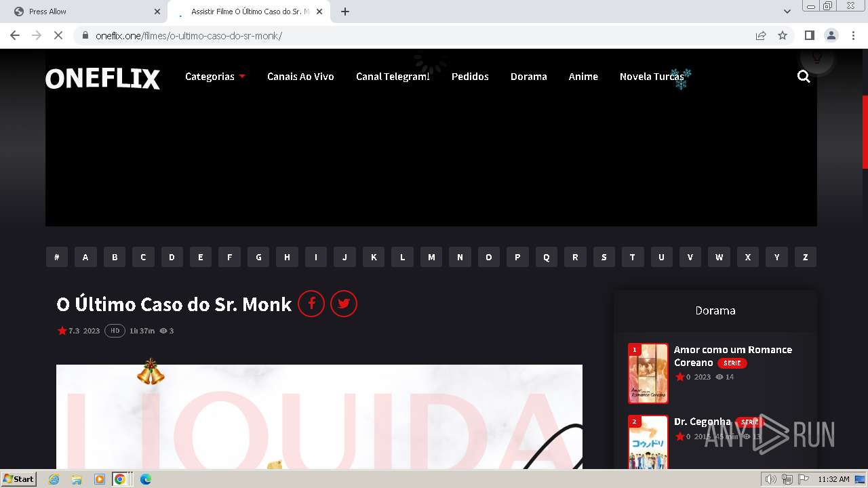Filter titles by letter S
The height and width of the screenshot is (488, 868).
604,257
